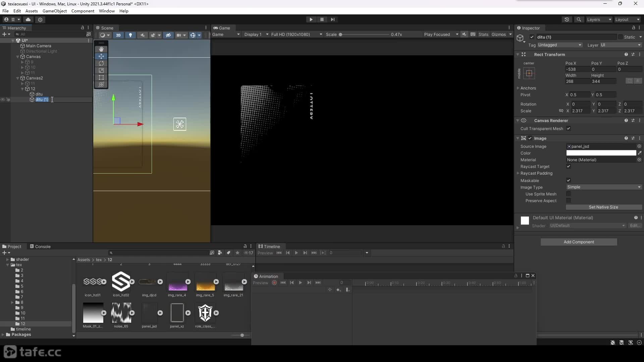Toggle Scene lighting bulb icon
The height and width of the screenshot is (362, 644).
(130, 35)
